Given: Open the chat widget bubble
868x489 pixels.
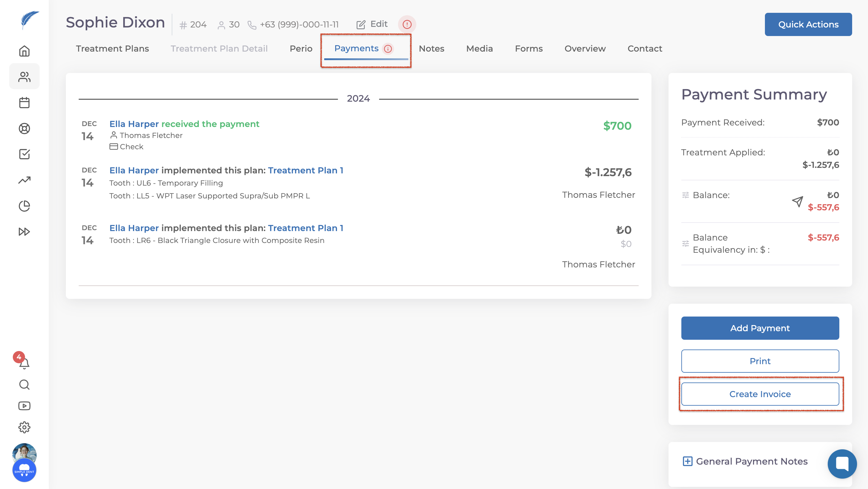Looking at the screenshot, I should coord(842,464).
